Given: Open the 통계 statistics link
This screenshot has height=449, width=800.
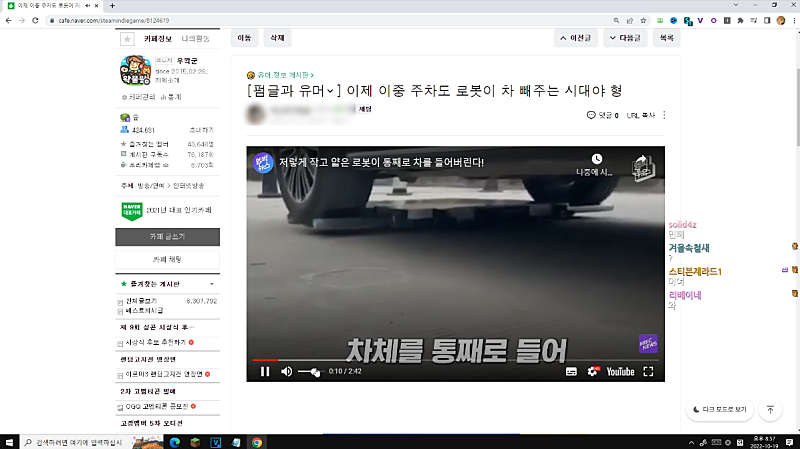Looking at the screenshot, I should click(171, 97).
